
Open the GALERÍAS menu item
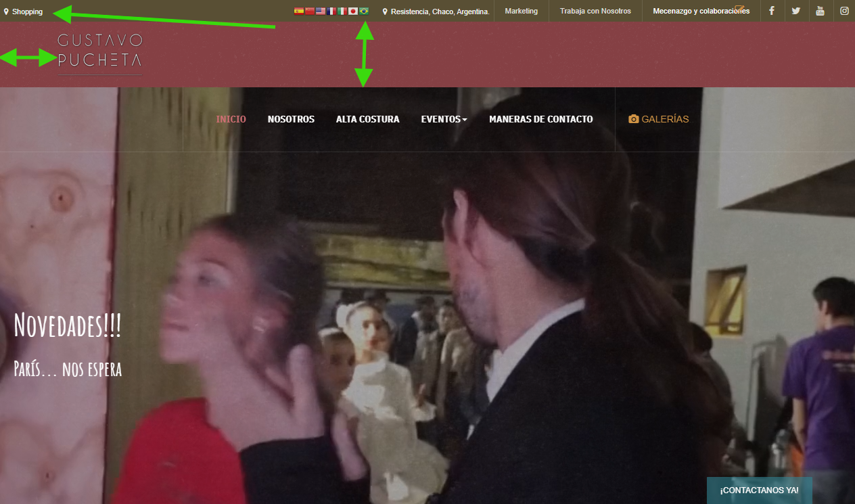pos(659,119)
